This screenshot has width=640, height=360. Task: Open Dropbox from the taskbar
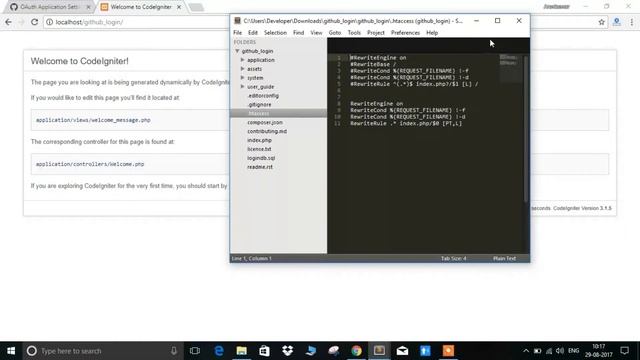pyautogui.click(x=287, y=351)
